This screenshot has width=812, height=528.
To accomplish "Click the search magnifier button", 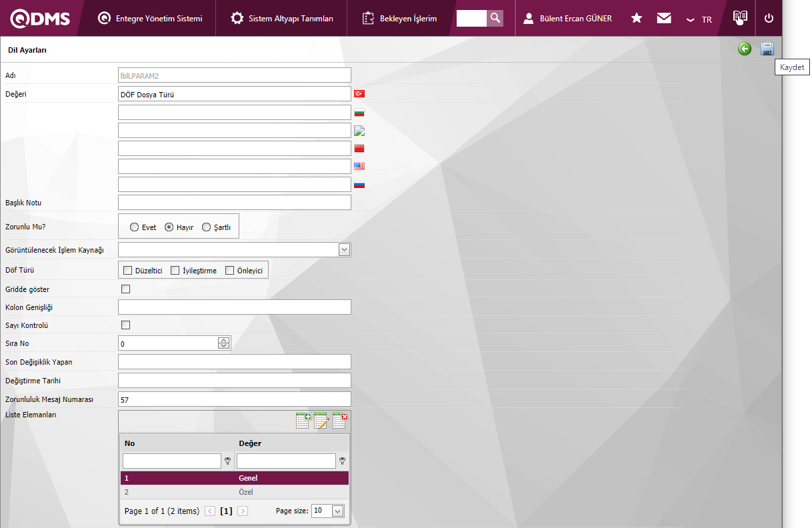I will [495, 18].
